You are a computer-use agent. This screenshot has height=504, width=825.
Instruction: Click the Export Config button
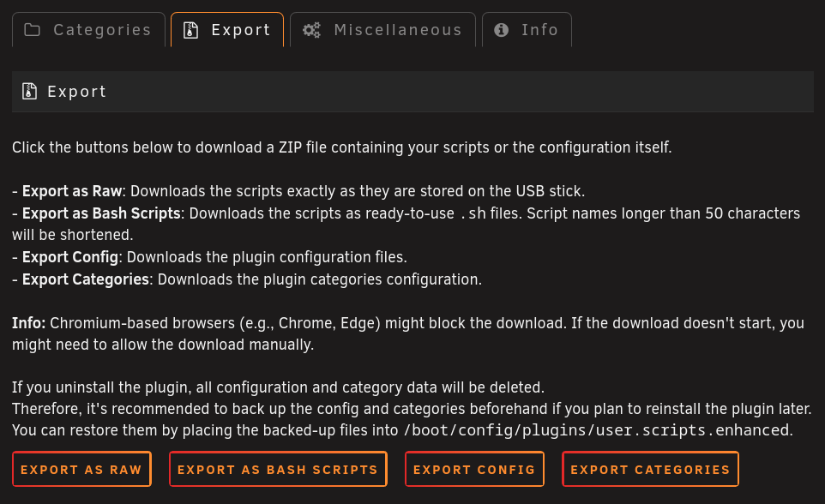pyautogui.click(x=474, y=469)
